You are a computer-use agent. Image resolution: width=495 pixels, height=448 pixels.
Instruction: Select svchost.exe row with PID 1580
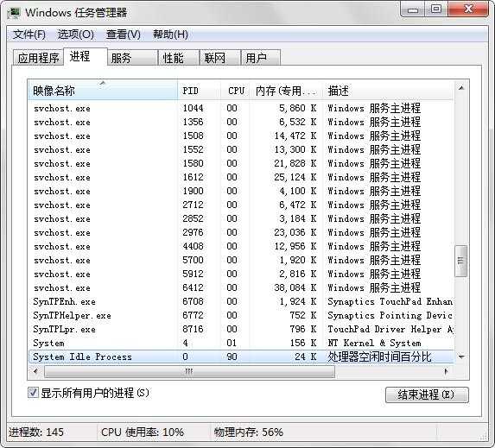(x=242, y=163)
